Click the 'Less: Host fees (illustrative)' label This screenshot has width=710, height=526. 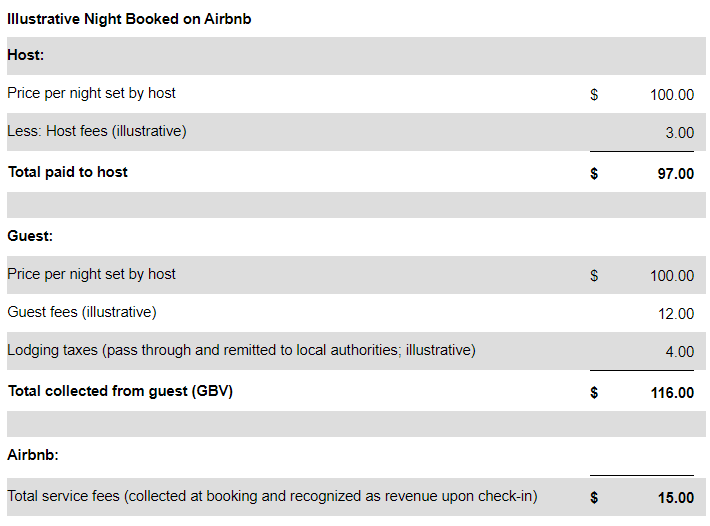coord(97,131)
